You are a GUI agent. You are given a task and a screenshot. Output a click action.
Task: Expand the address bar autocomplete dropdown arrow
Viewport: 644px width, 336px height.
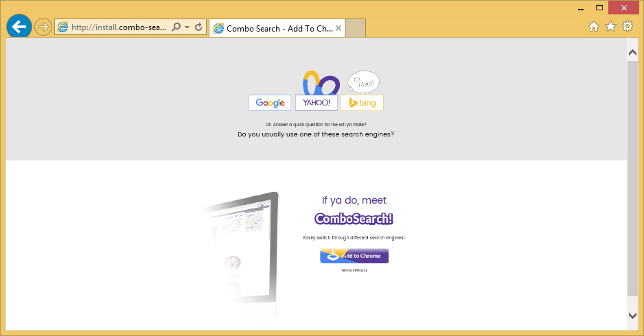pyautogui.click(x=187, y=27)
